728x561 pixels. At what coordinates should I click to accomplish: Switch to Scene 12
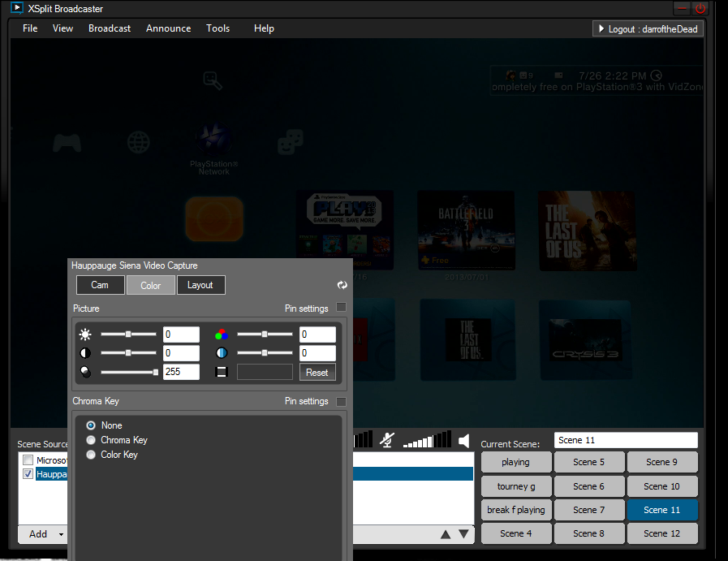point(662,533)
